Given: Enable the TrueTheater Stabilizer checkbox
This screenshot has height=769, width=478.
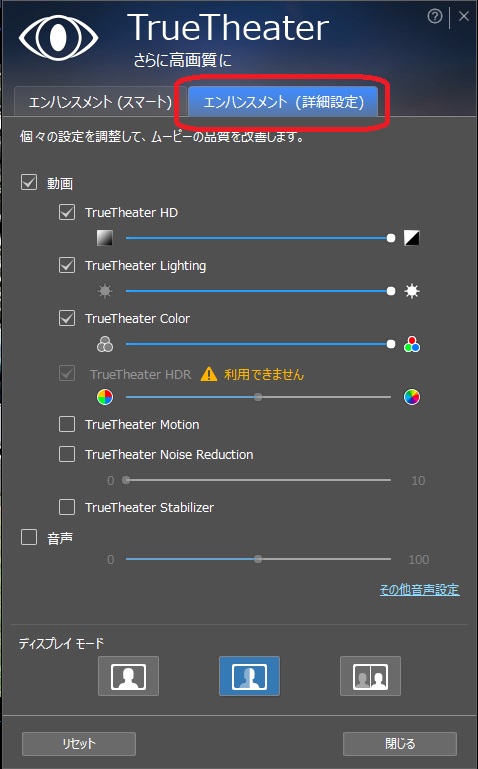Looking at the screenshot, I should click(x=67, y=507).
